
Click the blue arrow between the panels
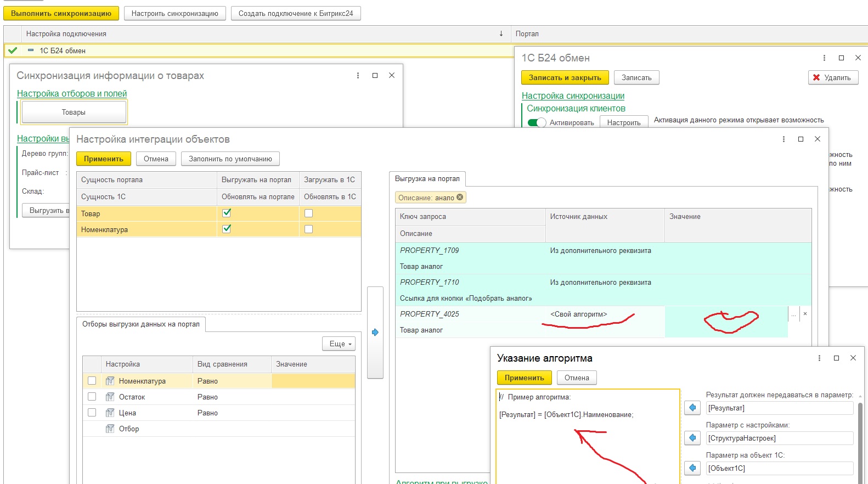click(375, 332)
